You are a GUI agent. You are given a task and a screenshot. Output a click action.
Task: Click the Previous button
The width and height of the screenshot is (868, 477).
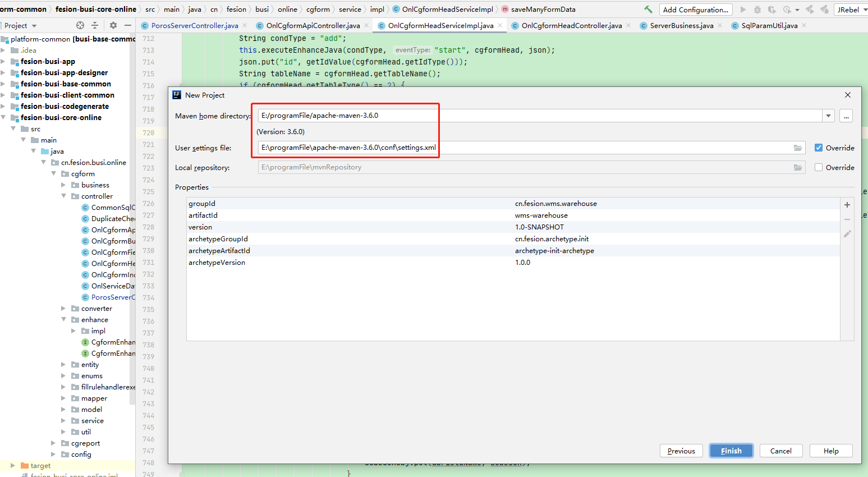682,451
